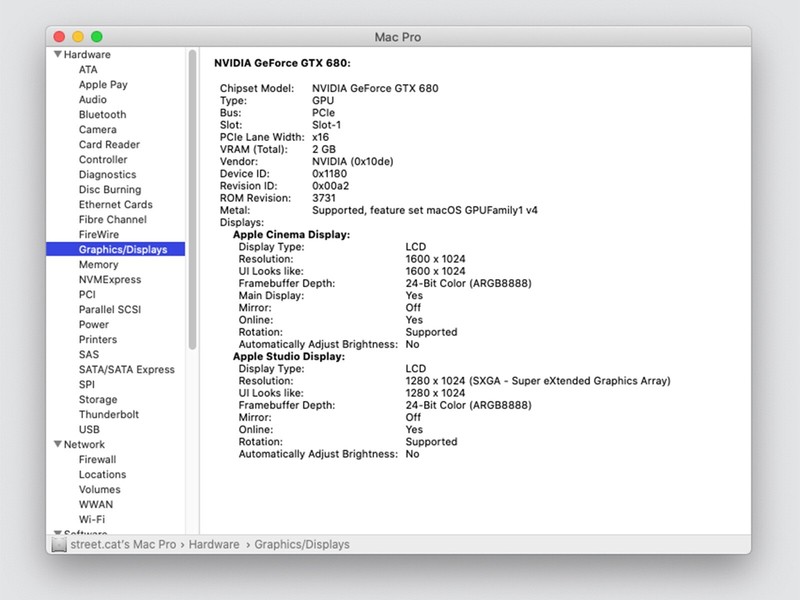This screenshot has height=600, width=800.
Task: Open the Memory hardware entry
Action: (98, 265)
